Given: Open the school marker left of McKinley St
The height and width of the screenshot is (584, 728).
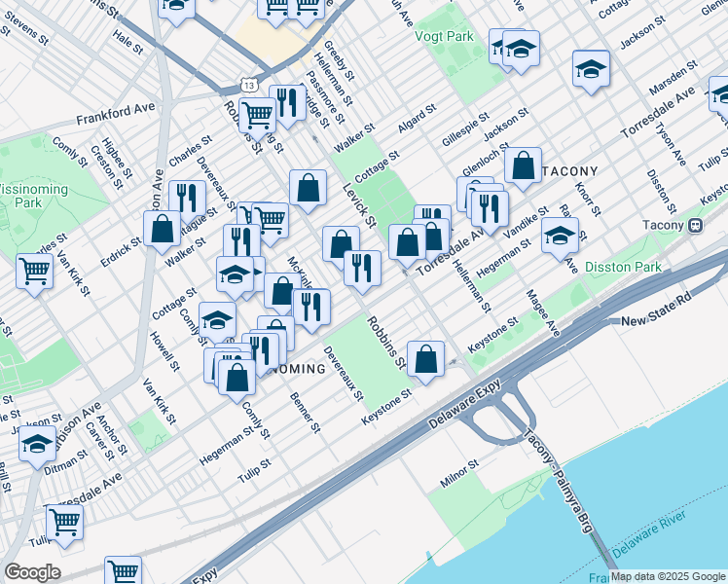Looking at the screenshot, I should 235,276.
